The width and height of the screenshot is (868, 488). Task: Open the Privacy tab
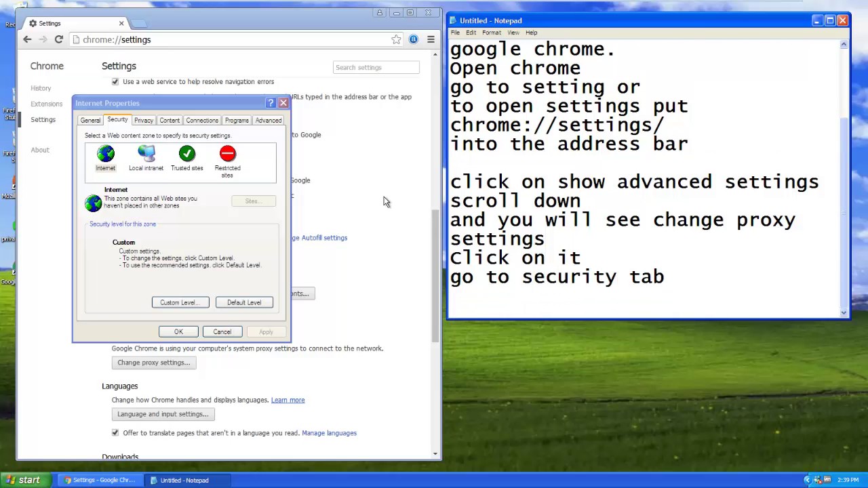coord(144,121)
